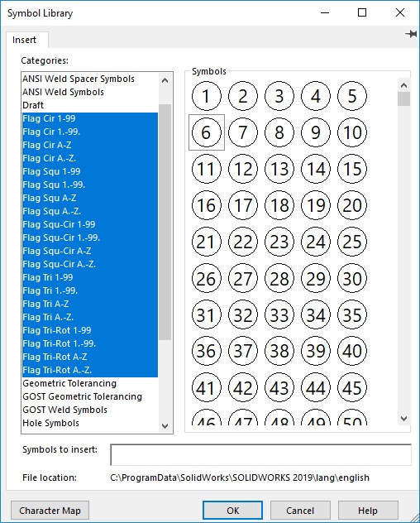Select the circled 18 symbol
This screenshot has height=523, width=420.
click(279, 205)
